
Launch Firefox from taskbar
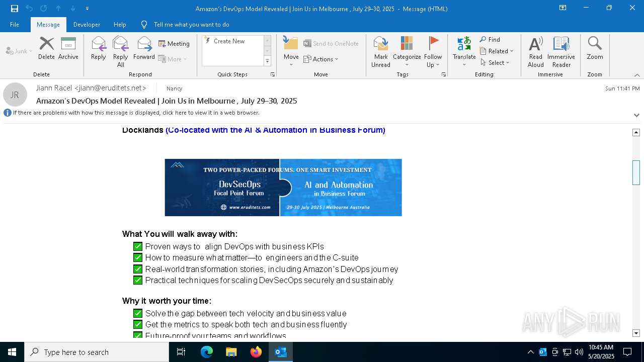pyautogui.click(x=256, y=352)
